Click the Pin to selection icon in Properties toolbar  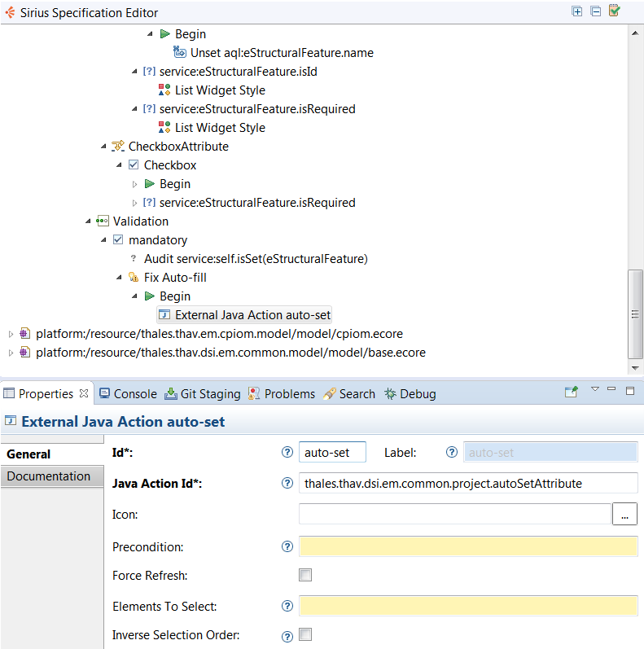click(x=572, y=392)
